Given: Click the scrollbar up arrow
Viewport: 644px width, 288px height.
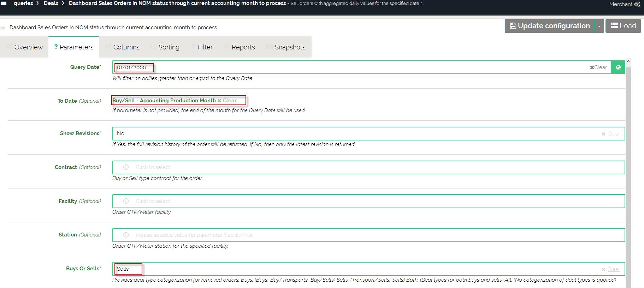Looking at the screenshot, I should (x=628, y=61).
